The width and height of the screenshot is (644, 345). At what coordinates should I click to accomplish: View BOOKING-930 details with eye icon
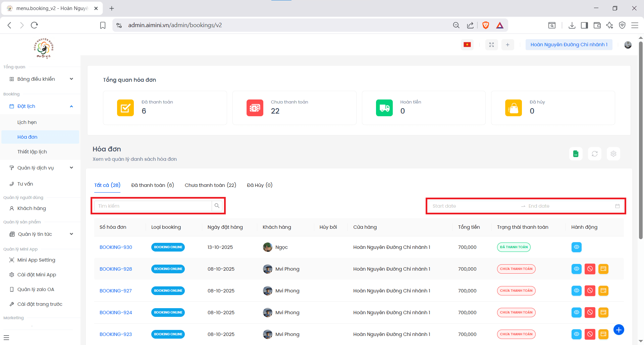pos(576,247)
